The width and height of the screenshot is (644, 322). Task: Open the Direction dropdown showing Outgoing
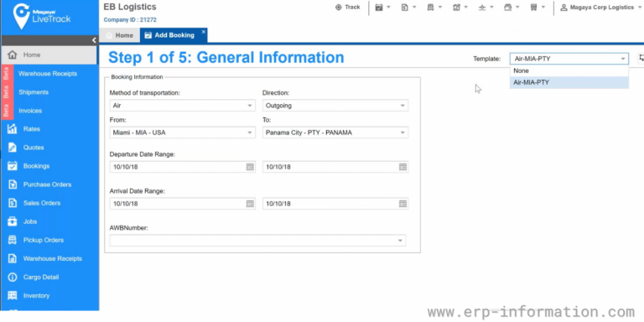[x=335, y=106]
